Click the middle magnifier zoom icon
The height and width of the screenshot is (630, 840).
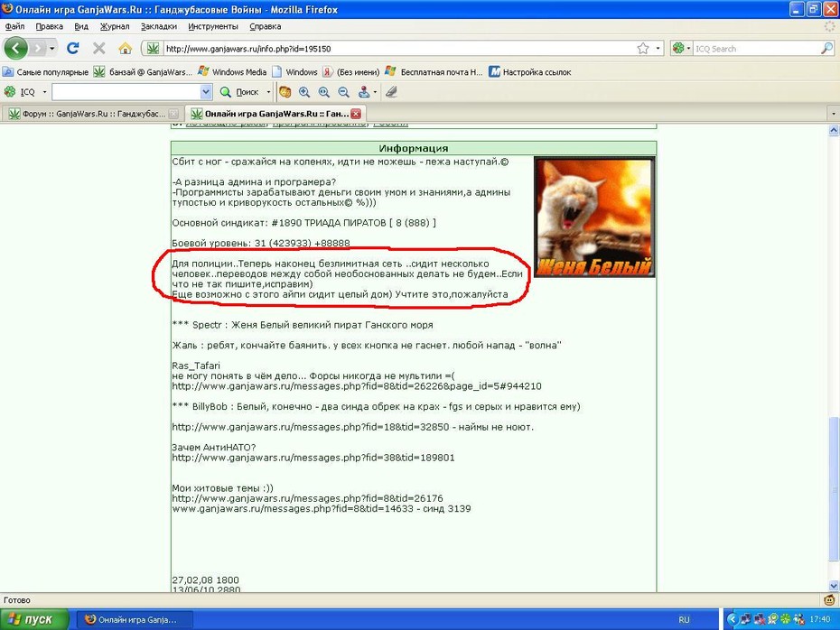(x=324, y=92)
